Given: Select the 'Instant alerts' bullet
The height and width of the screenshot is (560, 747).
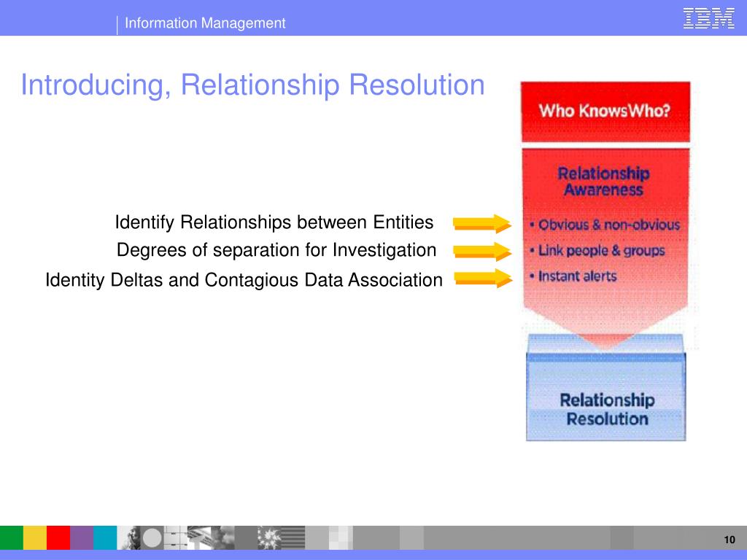Looking at the screenshot, I should click(573, 276).
